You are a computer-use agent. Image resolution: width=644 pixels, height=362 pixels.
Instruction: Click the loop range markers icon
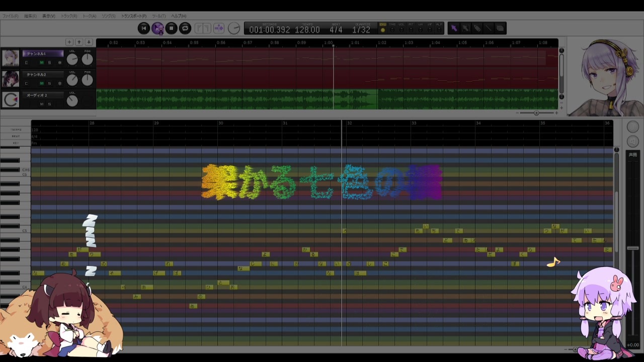[x=203, y=28]
